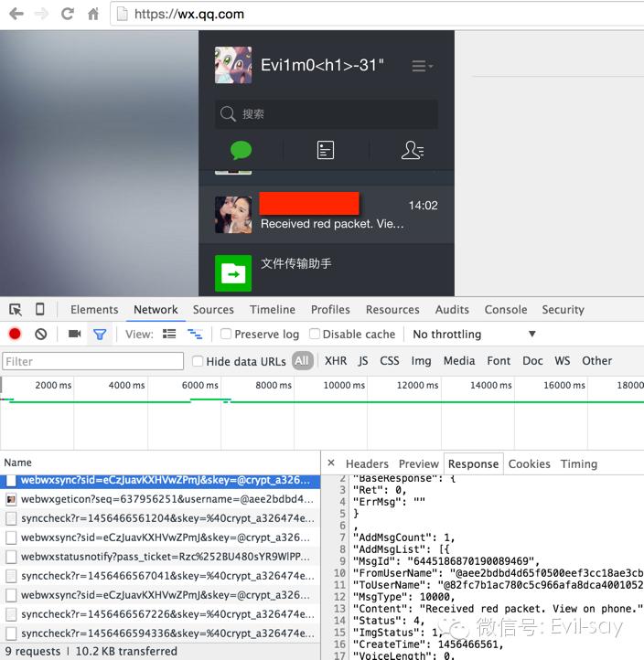Filter requests by CSS

[390, 361]
